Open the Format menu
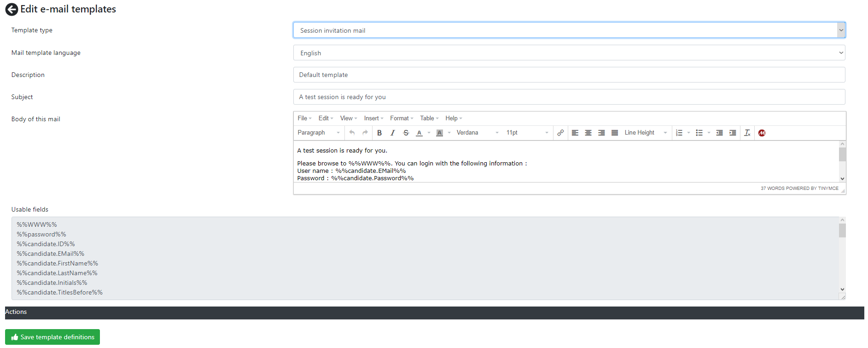The height and width of the screenshot is (348, 868). click(x=402, y=118)
